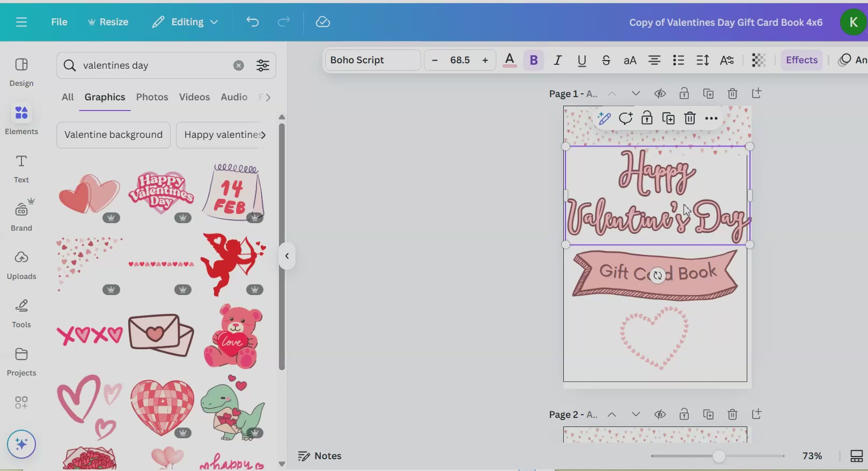Click the transparency checkerboard icon
Screen dimensions: 868x471
759,60
